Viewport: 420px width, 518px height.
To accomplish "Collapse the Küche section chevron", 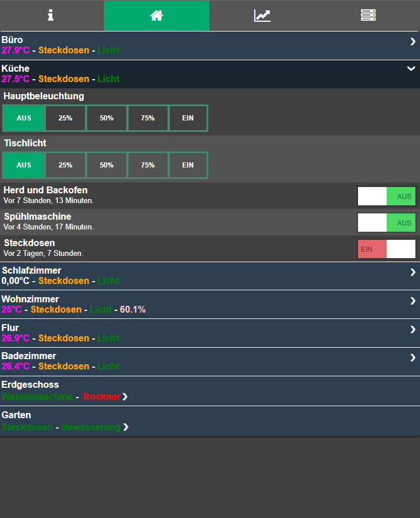I will click(411, 69).
